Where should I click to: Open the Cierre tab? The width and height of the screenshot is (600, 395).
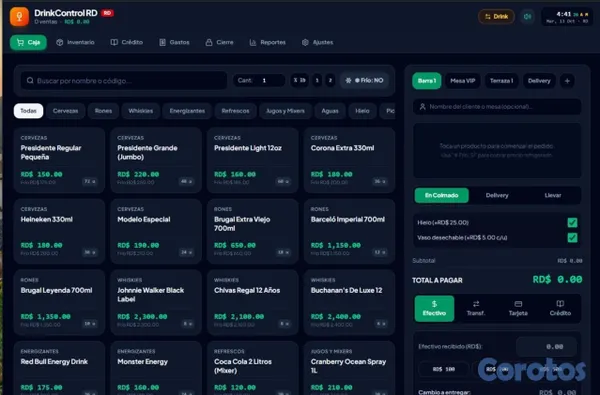[x=219, y=42]
